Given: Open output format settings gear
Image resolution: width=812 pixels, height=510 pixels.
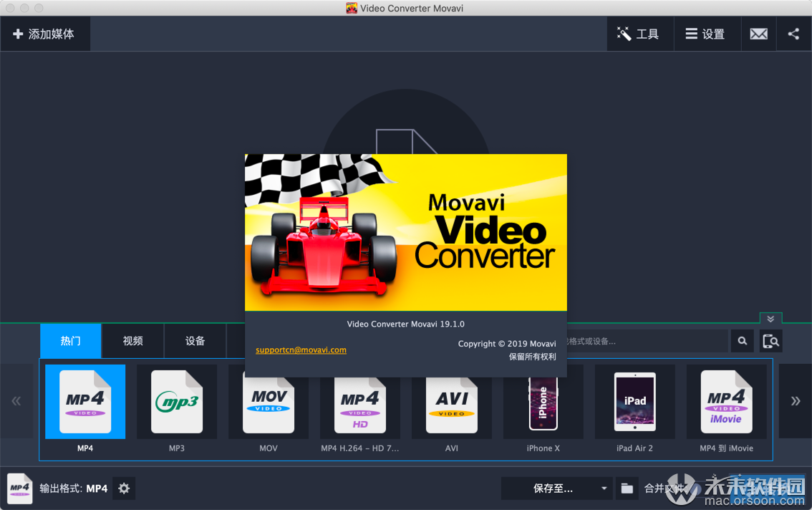Looking at the screenshot, I should point(124,489).
